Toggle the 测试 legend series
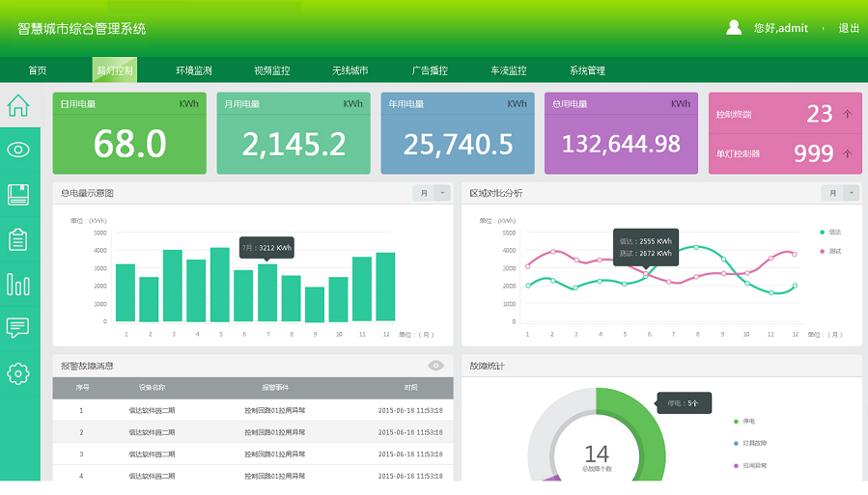This screenshot has height=495, width=868. pyautogui.click(x=830, y=251)
